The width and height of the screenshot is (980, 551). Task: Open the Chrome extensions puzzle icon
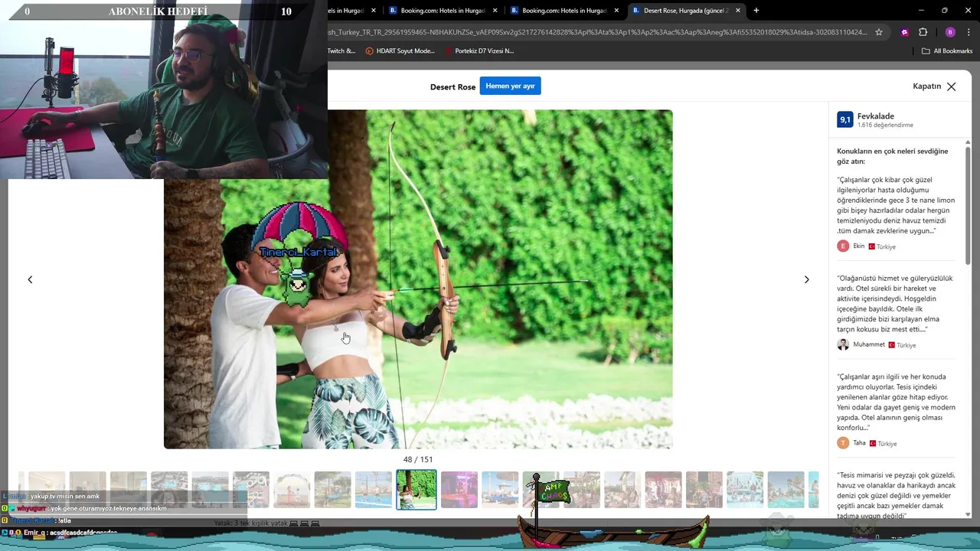923,32
